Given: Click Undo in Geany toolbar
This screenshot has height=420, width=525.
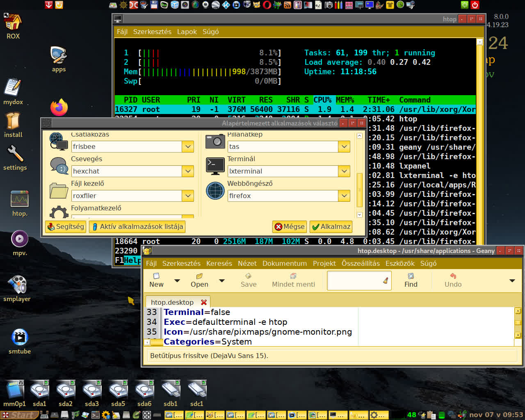Looking at the screenshot, I should pyautogui.click(x=453, y=281).
